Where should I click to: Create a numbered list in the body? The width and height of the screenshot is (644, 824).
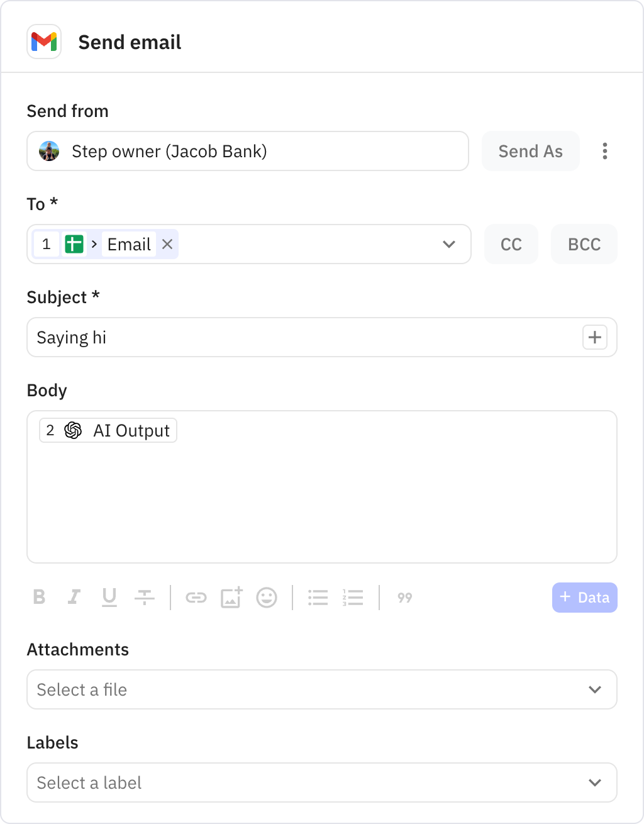tap(353, 598)
